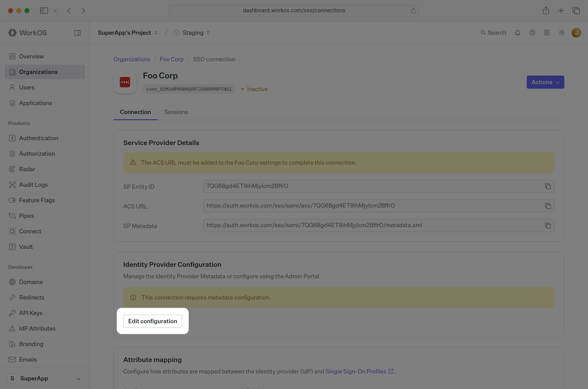
Task: Click the Branding icon
Action: pos(12,344)
